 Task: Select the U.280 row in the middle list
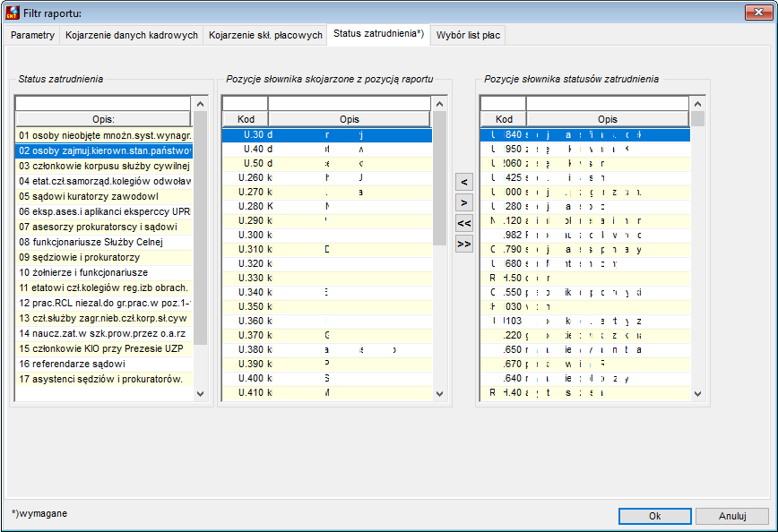[x=327, y=206]
